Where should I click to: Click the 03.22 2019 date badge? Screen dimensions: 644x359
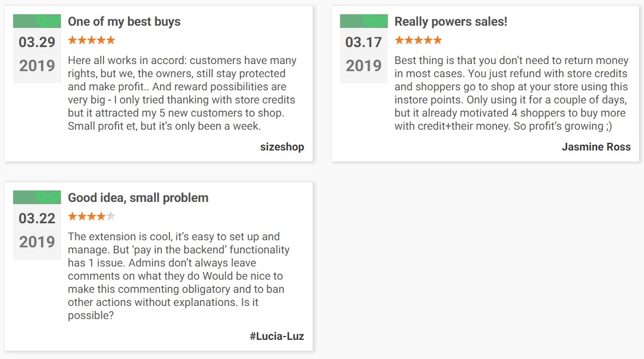pyautogui.click(x=37, y=230)
